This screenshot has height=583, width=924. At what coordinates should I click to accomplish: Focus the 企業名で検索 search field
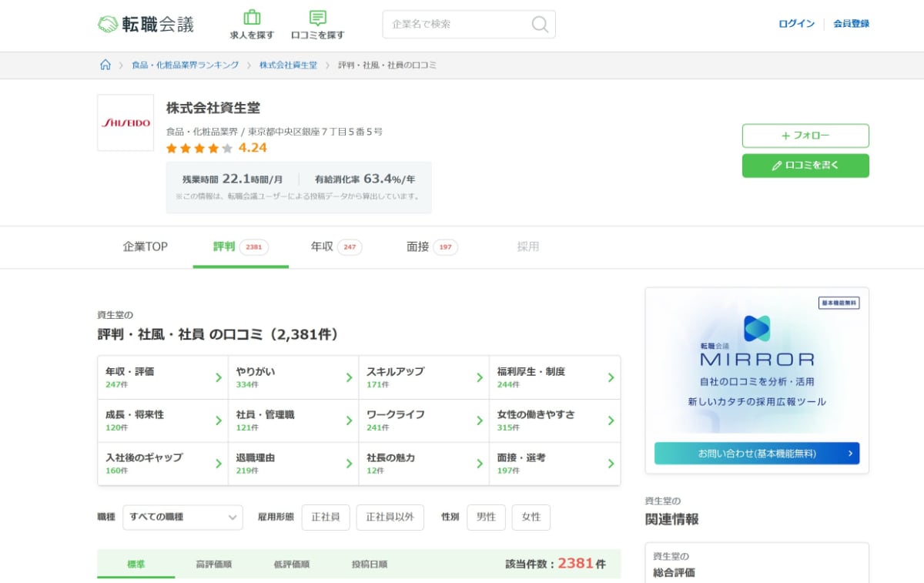click(x=458, y=25)
